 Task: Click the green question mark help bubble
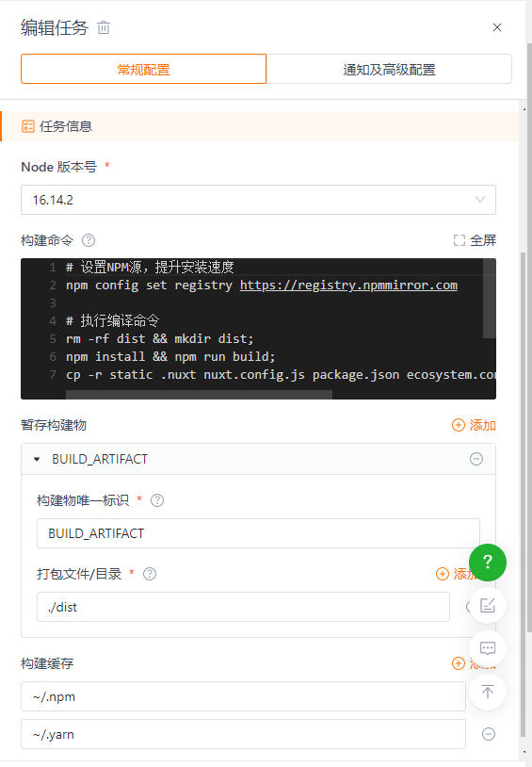(488, 562)
